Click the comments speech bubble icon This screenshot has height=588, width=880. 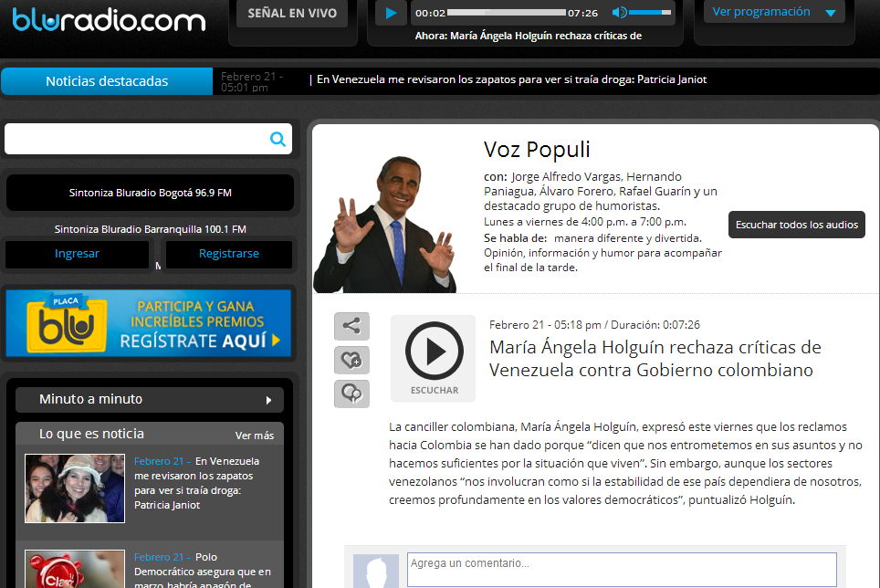[x=351, y=394]
